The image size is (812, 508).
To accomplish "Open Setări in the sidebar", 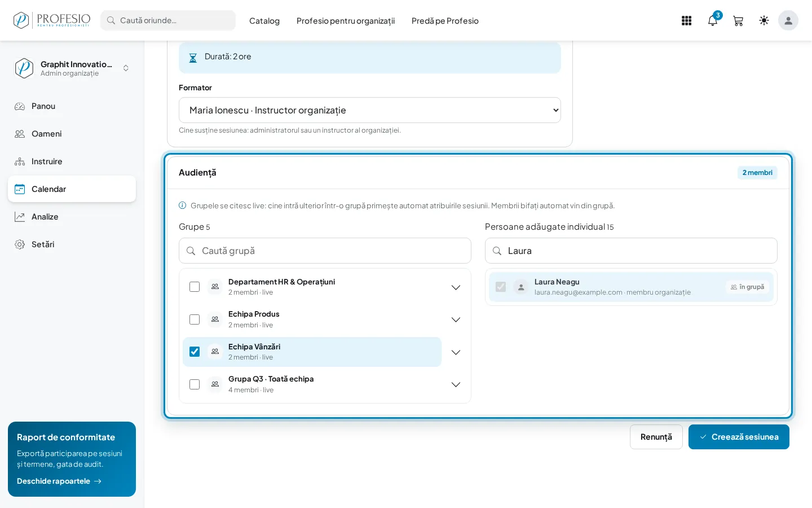I will (x=72, y=244).
